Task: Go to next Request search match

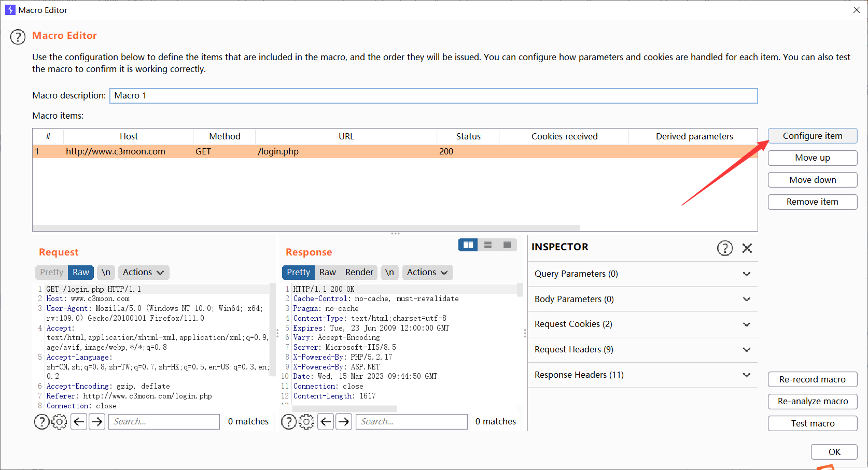Action: coord(97,422)
